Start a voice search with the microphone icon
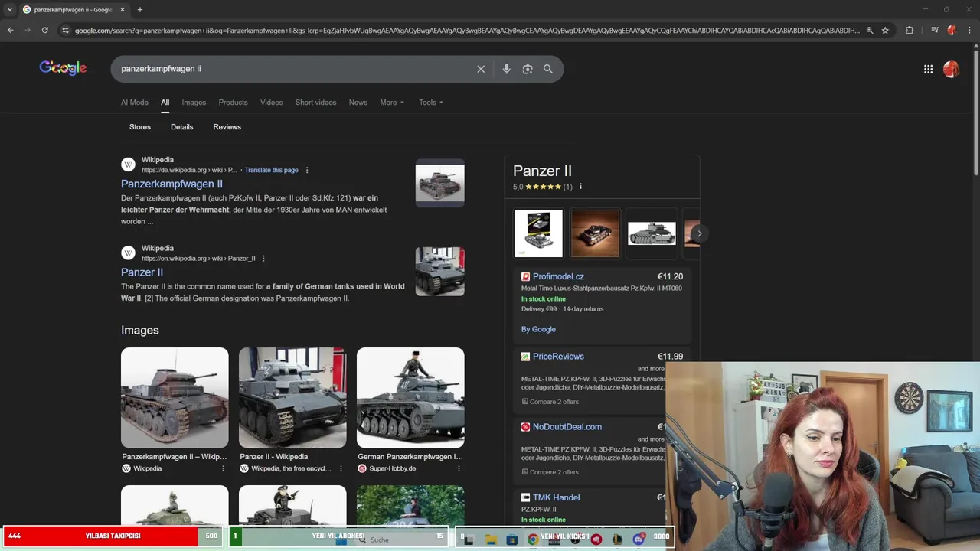Screen dimensions: 980x551 tap(506, 69)
